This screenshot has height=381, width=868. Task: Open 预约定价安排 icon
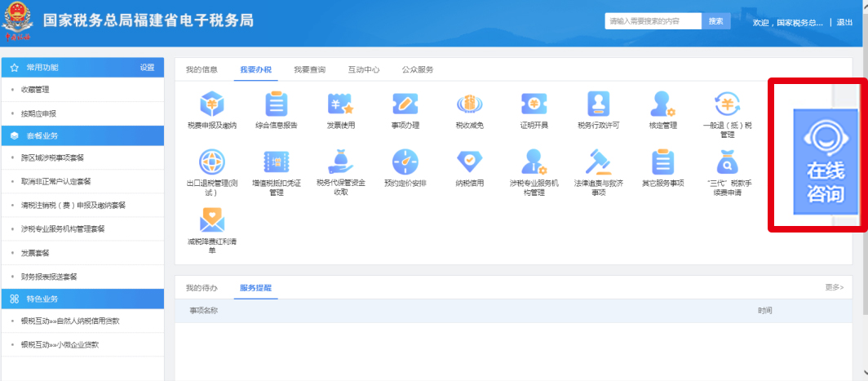click(x=405, y=162)
